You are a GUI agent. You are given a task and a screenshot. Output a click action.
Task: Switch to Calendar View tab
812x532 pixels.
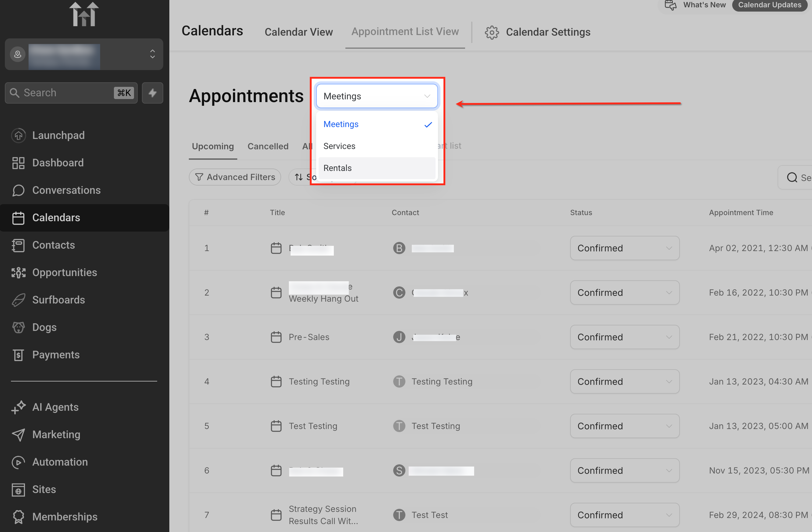[298, 32]
